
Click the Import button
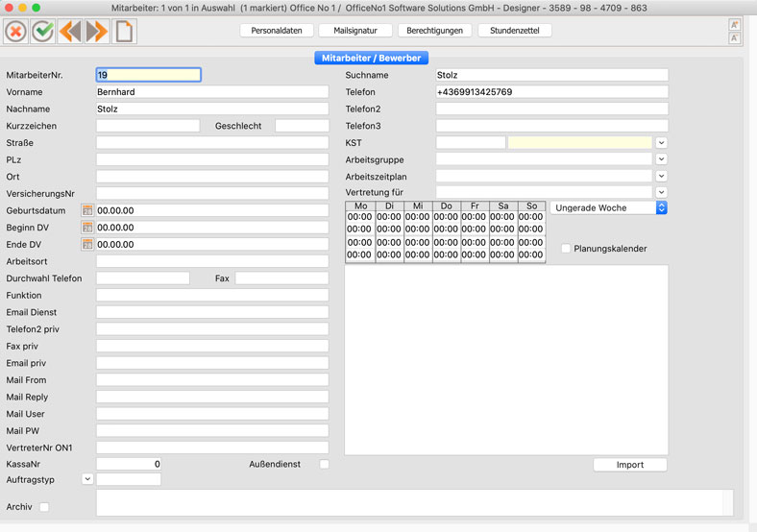click(x=630, y=465)
